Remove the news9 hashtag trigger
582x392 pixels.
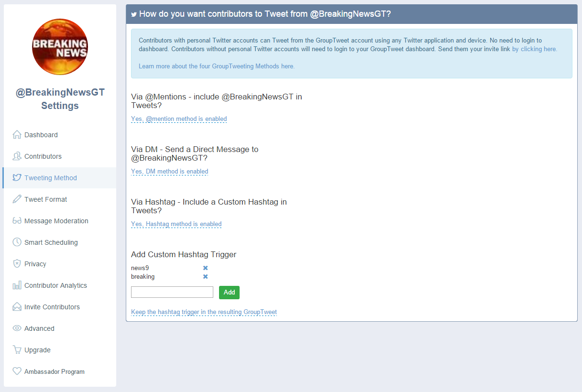(206, 268)
